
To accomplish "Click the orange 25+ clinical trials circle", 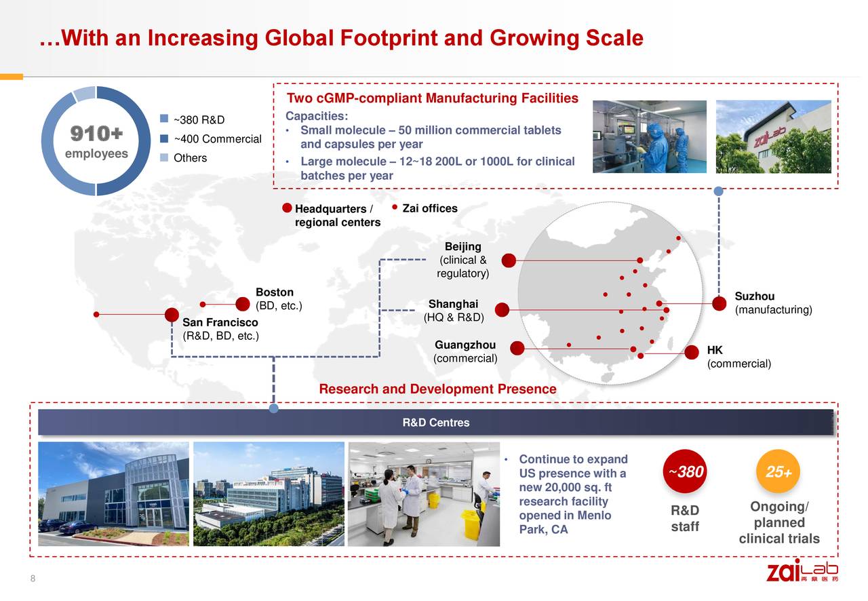I will click(x=778, y=471).
